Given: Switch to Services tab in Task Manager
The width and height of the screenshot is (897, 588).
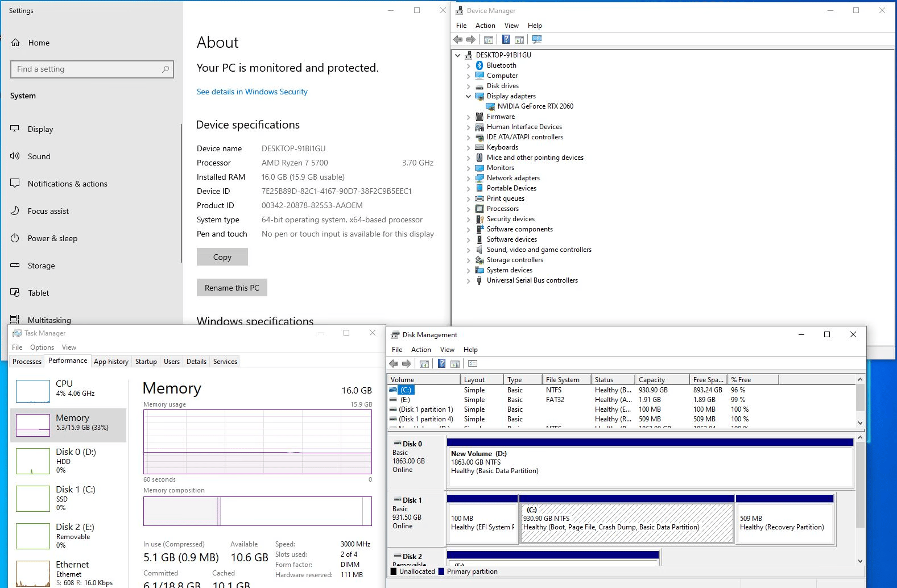Looking at the screenshot, I should pos(225,362).
